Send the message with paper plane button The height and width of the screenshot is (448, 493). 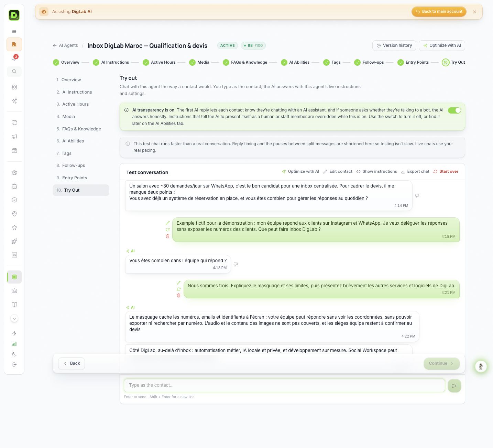tap(454, 386)
